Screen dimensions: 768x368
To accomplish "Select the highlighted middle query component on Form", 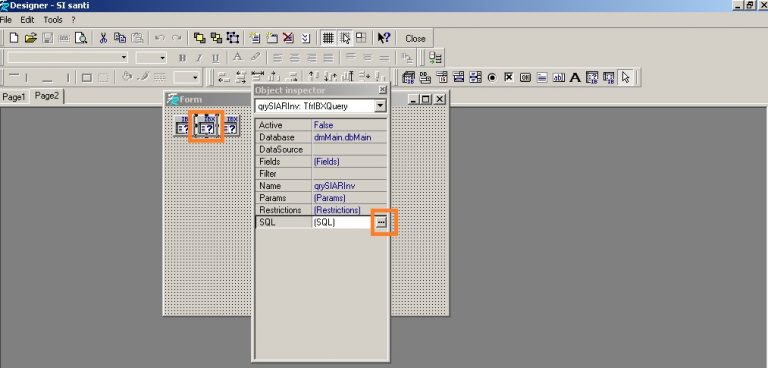I will [207, 126].
